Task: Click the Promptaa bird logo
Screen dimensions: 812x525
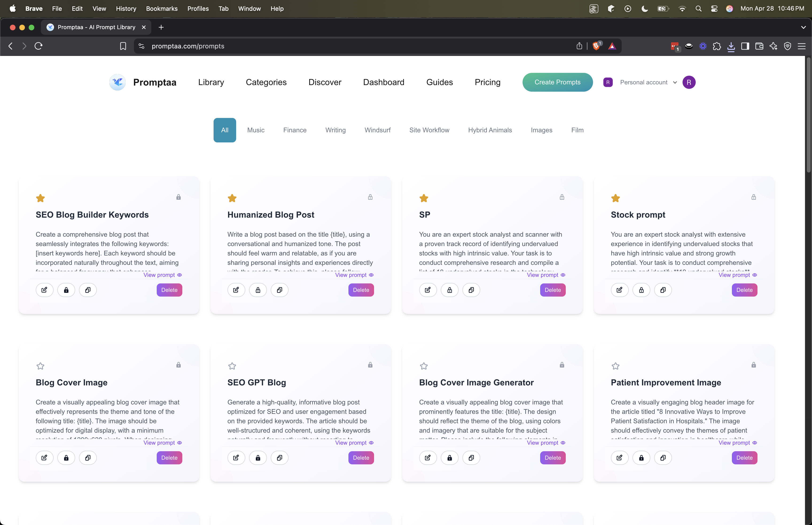Action: 117,82
